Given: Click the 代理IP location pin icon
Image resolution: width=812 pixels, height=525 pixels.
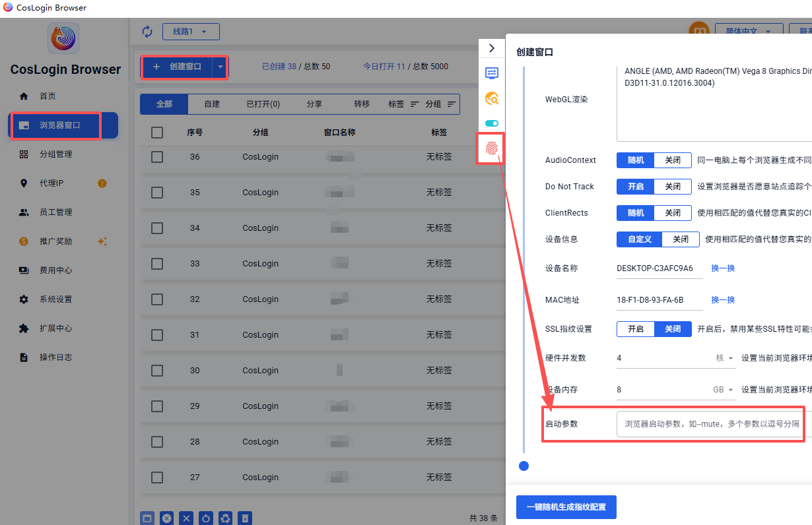Looking at the screenshot, I should pos(24,183).
